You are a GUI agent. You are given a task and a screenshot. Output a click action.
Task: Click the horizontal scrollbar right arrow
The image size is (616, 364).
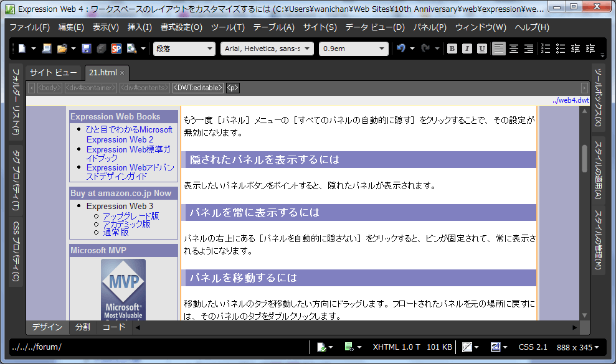click(x=575, y=327)
